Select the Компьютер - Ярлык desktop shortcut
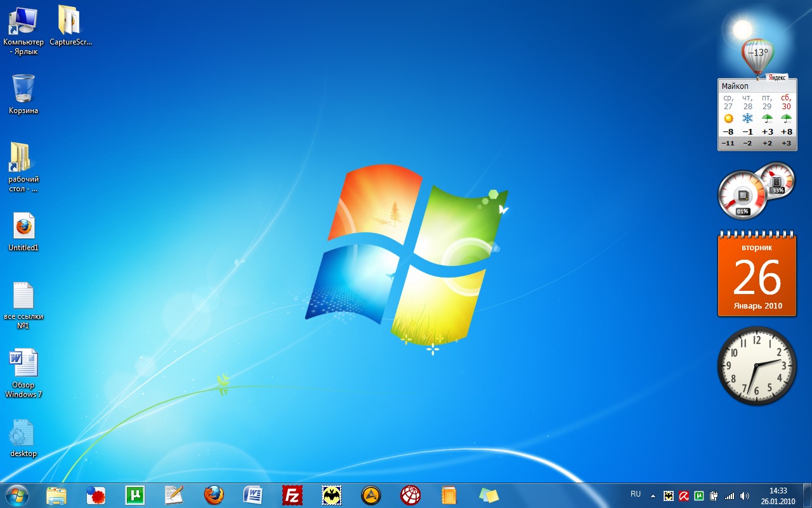 [x=23, y=30]
